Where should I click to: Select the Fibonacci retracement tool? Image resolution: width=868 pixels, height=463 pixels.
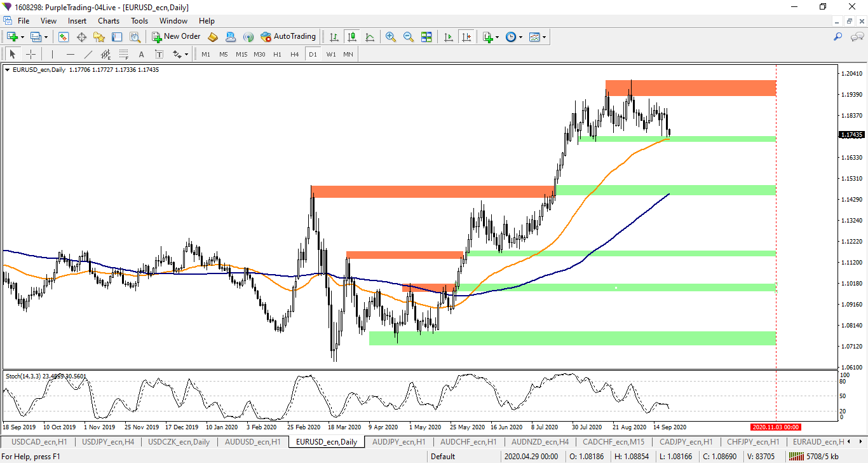click(x=124, y=54)
